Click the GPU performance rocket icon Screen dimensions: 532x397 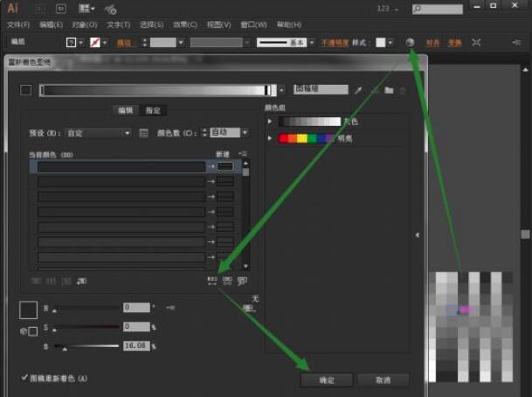111,9
